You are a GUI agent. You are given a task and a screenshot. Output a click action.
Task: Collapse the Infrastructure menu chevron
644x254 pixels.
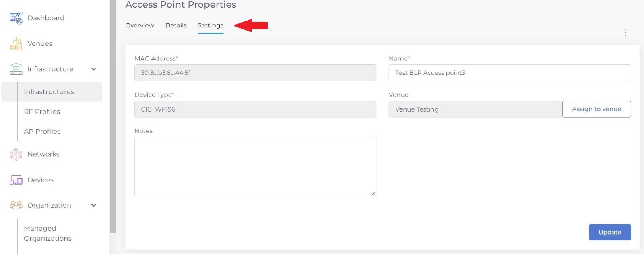(94, 69)
